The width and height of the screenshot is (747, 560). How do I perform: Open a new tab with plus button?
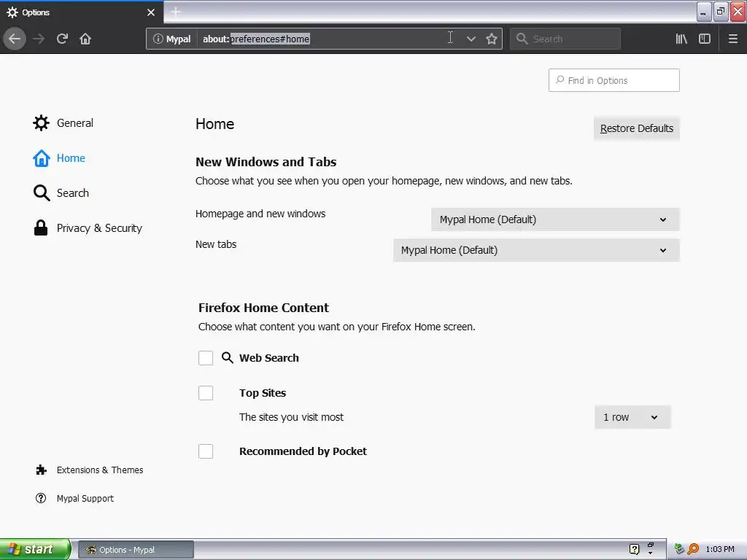tap(176, 12)
